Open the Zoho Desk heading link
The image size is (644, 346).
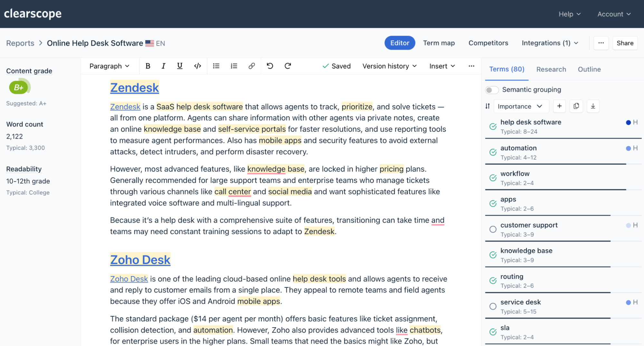(140, 260)
